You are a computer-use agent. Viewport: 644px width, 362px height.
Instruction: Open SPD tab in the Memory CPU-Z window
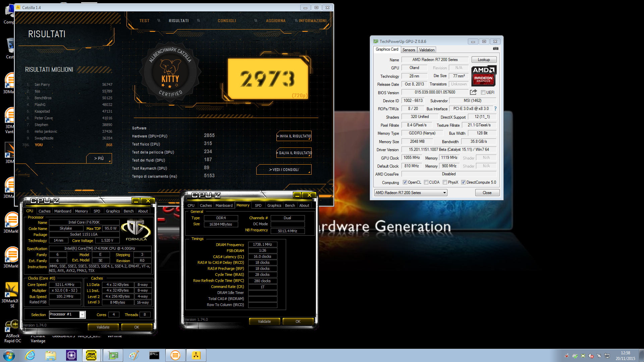pyautogui.click(x=258, y=205)
